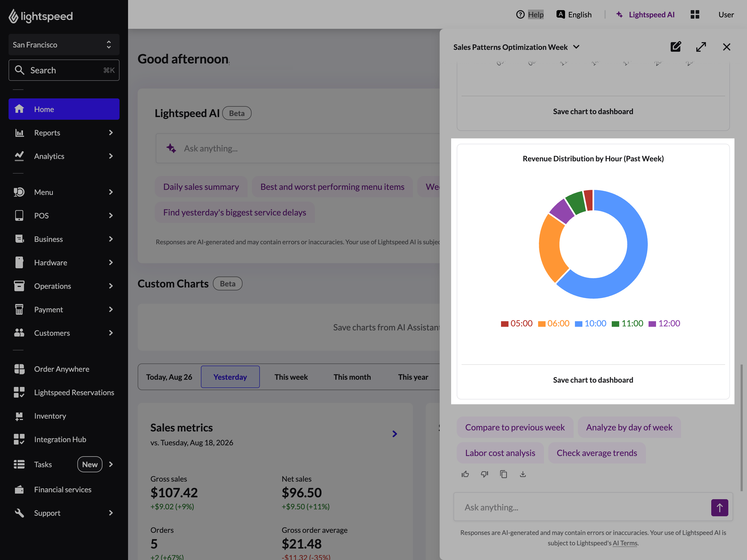The image size is (747, 560).
Task: Select Analyze by day of week
Action: [629, 427]
